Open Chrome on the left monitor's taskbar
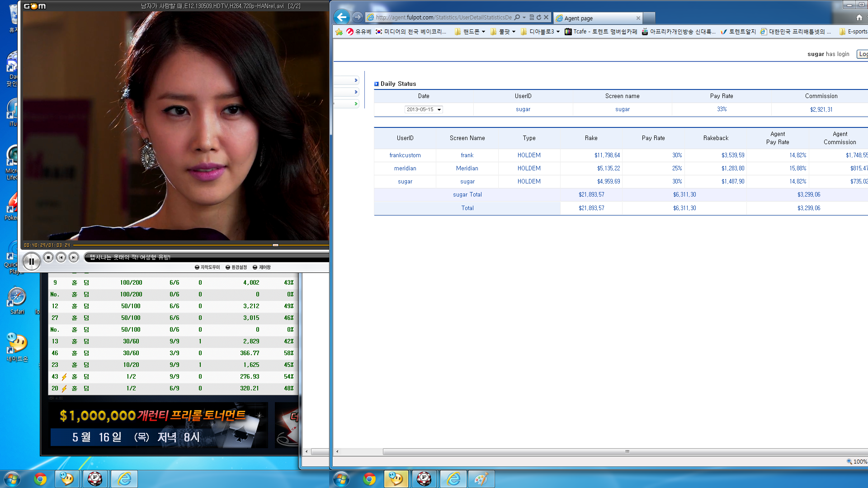 pos(40,479)
